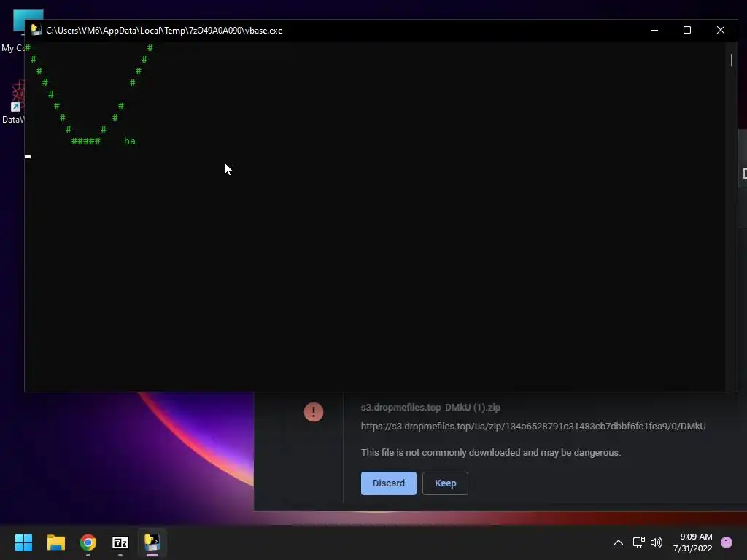Open volume control in system tray
747x560 pixels.
click(x=657, y=542)
